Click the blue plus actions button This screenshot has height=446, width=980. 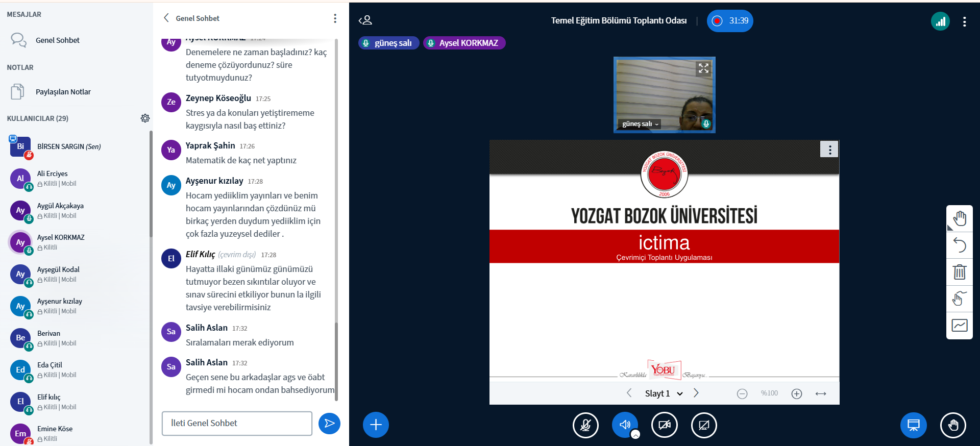pyautogui.click(x=376, y=425)
